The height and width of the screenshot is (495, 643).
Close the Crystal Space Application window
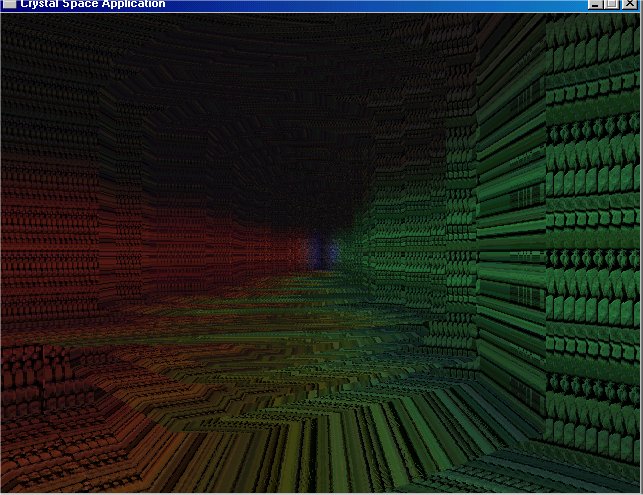click(x=629, y=5)
